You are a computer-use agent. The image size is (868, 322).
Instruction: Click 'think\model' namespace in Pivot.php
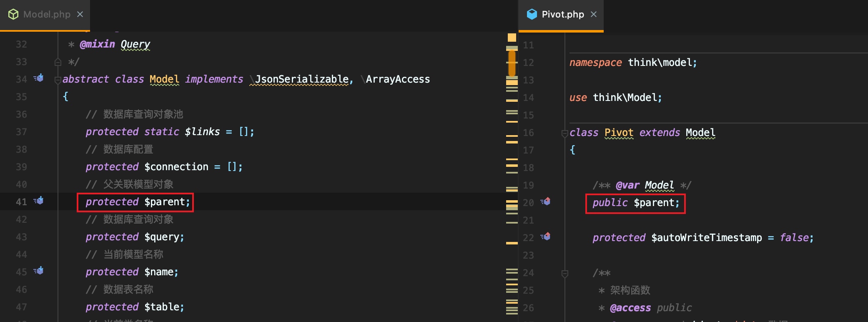tap(660, 63)
